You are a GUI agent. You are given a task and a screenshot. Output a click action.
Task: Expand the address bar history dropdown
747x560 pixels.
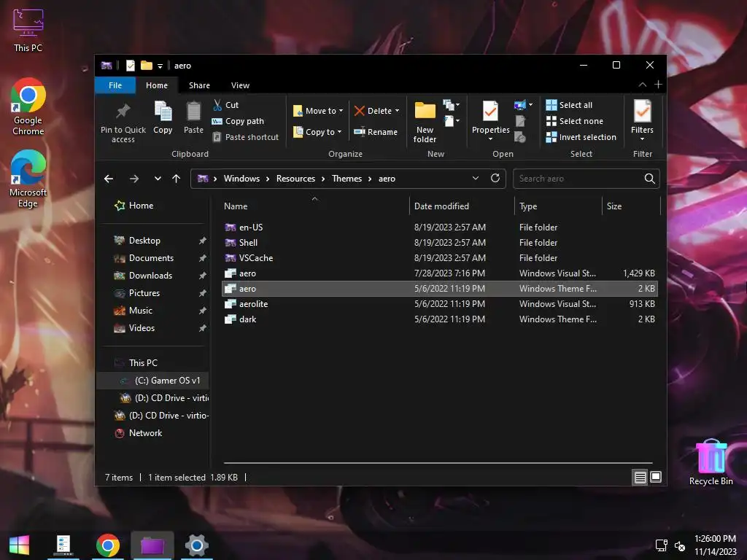point(476,178)
